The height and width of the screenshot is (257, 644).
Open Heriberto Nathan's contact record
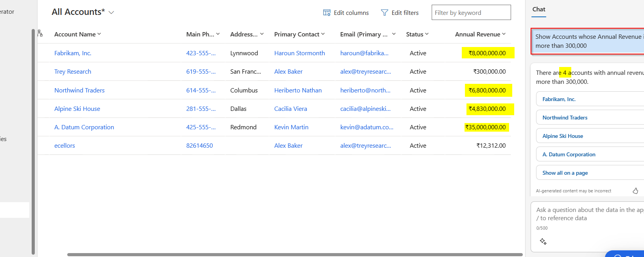tap(298, 90)
